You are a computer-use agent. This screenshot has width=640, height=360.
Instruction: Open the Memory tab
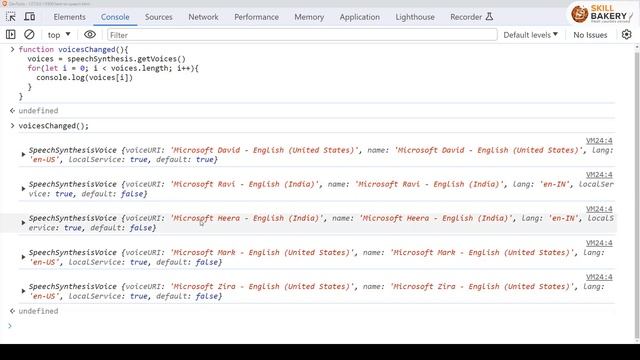point(309,17)
